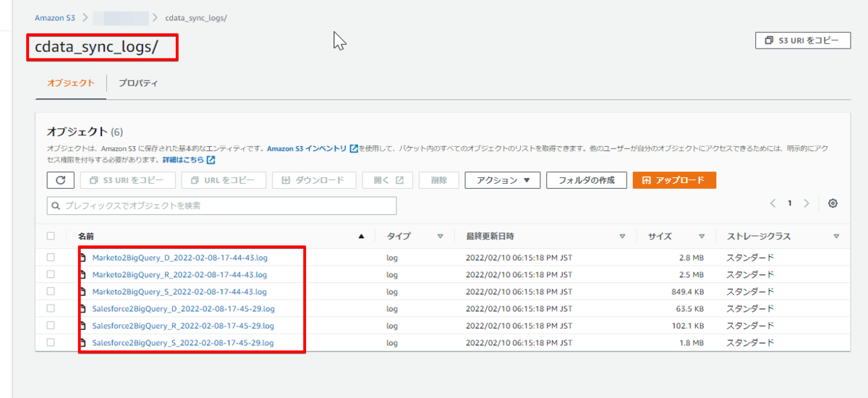The image size is (868, 398).
Task: Select checkbox for Salesforce2BigQuery_D_2022-02-08-17-45-29.log
Action: click(51, 308)
